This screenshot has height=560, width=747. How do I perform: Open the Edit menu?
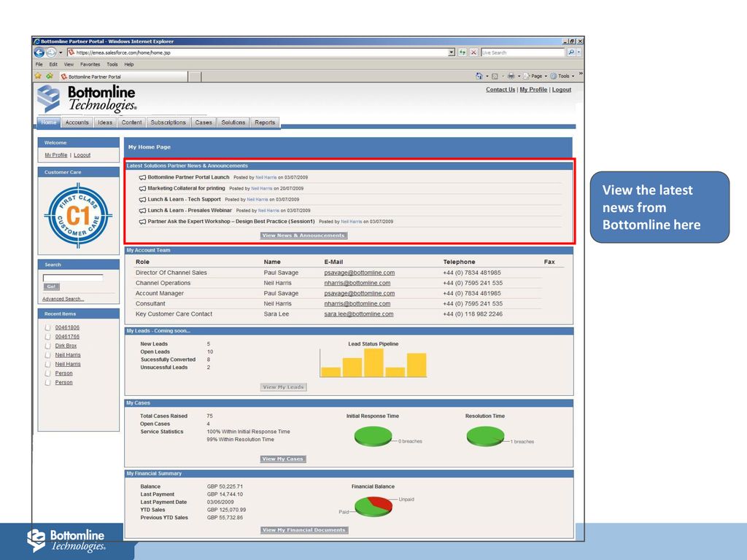coord(53,64)
